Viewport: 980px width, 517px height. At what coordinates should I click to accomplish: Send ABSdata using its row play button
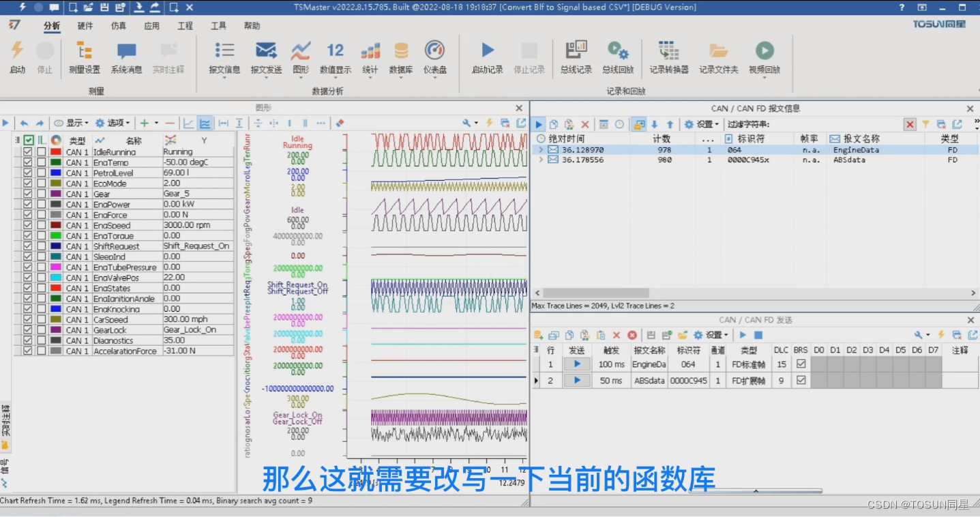576,380
